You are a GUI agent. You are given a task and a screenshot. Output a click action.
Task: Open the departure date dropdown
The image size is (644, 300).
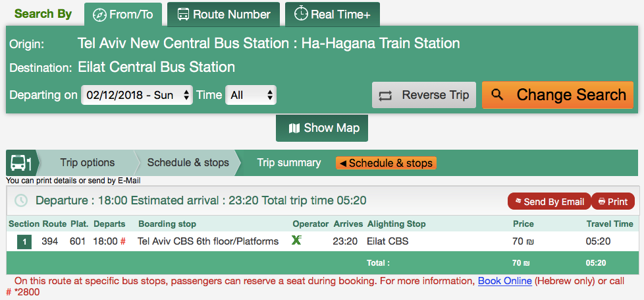point(137,96)
